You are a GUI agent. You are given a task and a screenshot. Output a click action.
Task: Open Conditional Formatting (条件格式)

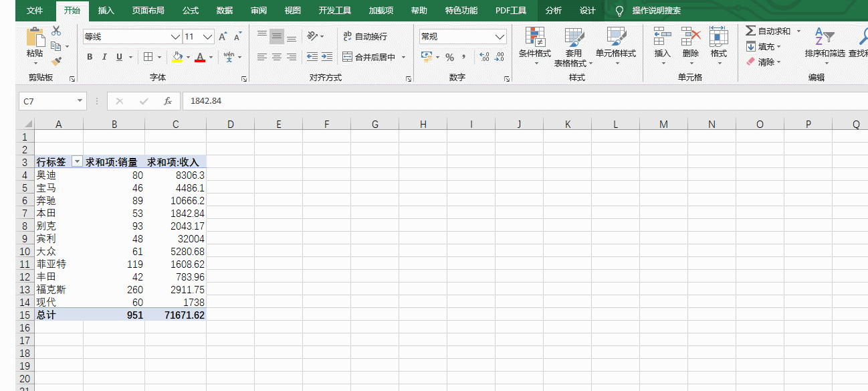(x=535, y=47)
